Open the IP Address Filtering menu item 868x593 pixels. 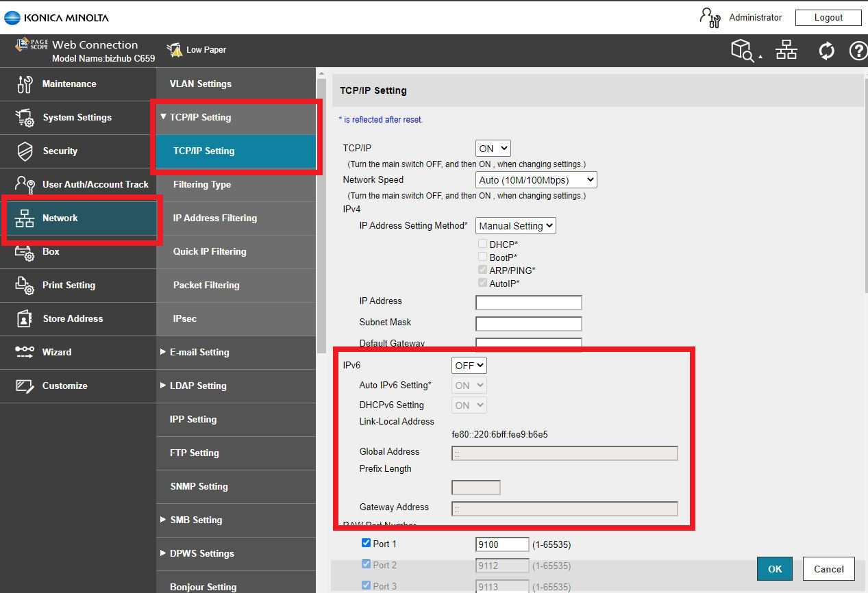pyautogui.click(x=214, y=218)
